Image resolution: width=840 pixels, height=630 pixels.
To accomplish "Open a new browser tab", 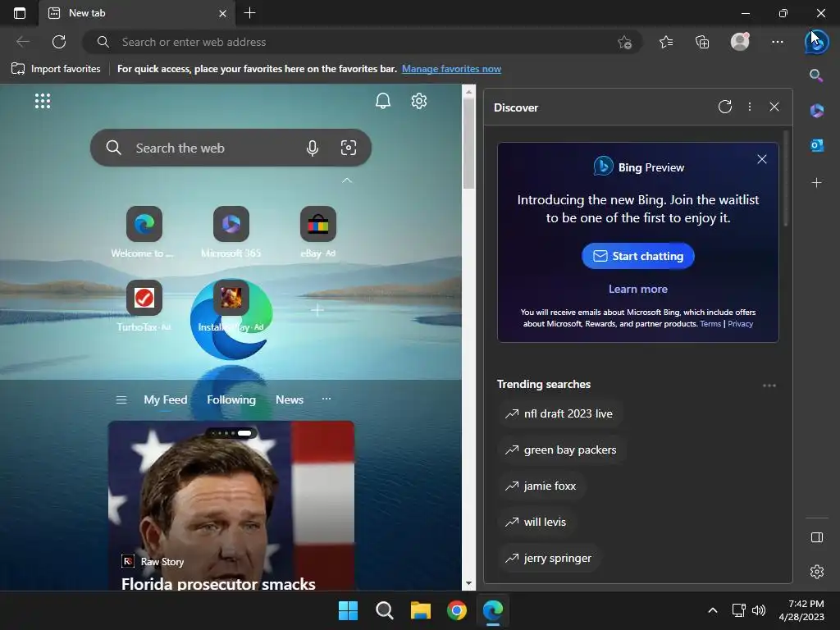I will 249,13.
